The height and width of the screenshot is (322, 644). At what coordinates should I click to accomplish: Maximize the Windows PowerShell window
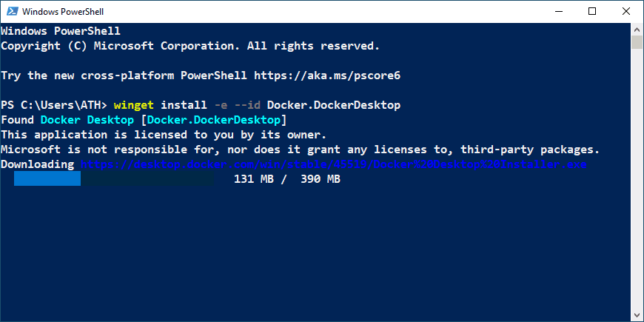(x=592, y=12)
